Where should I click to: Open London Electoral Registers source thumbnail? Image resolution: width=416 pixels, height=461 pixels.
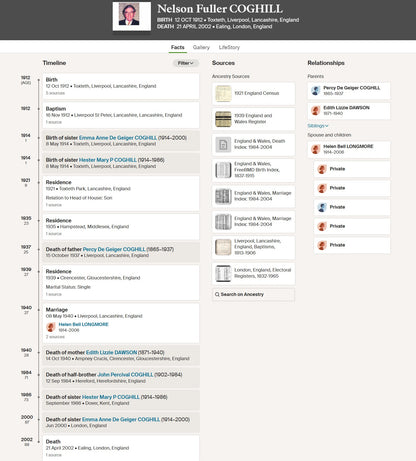click(223, 273)
